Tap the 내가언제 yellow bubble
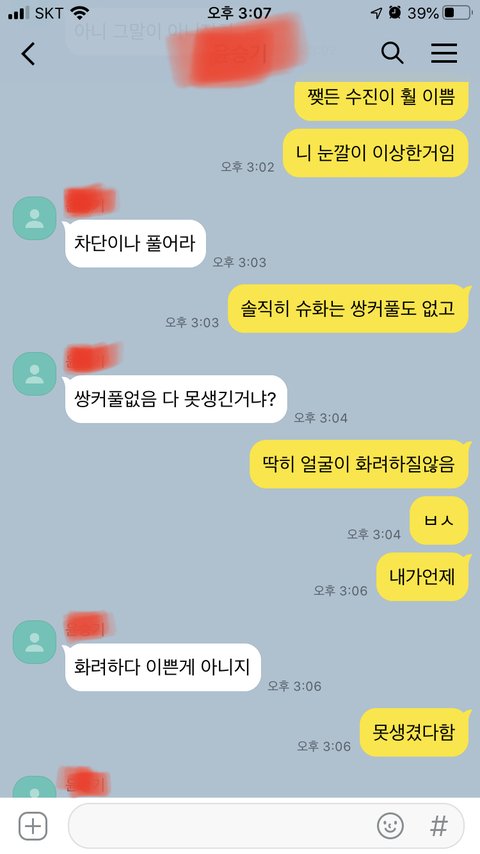Viewport: 480px width, 854px height. (x=422, y=577)
